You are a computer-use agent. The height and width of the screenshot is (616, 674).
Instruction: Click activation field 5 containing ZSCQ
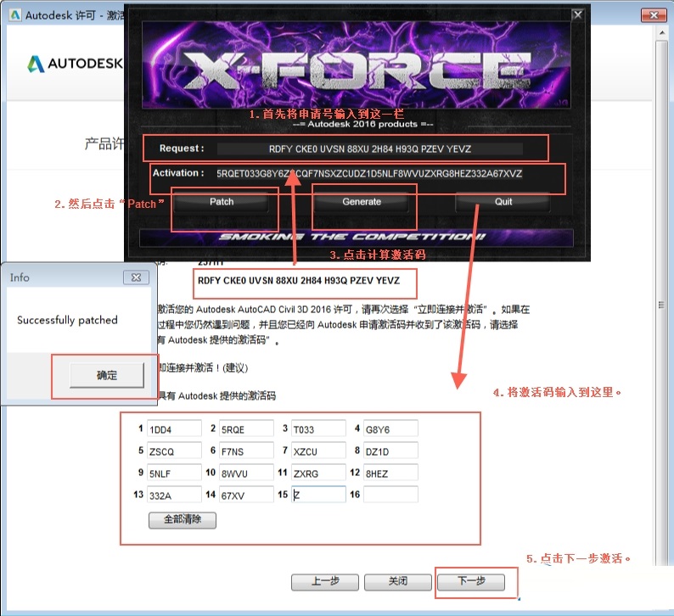click(x=174, y=451)
